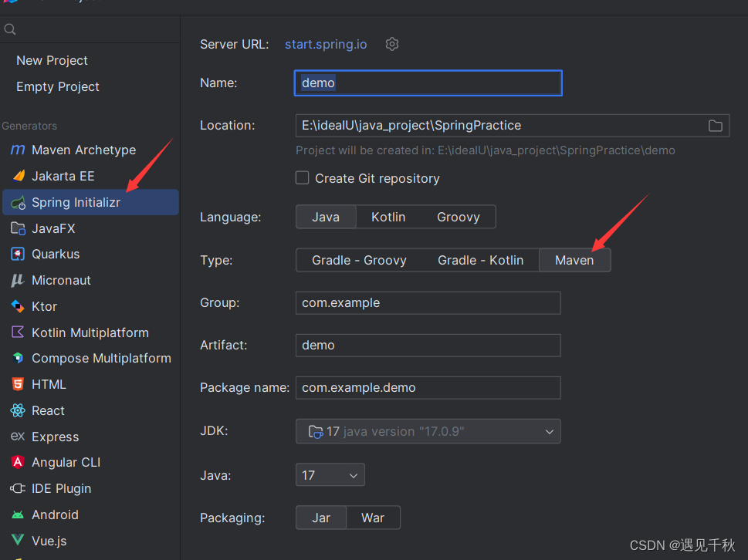Viewport: 748px width, 560px height.
Task: Select Jakarta EE generator label
Action: (x=63, y=177)
